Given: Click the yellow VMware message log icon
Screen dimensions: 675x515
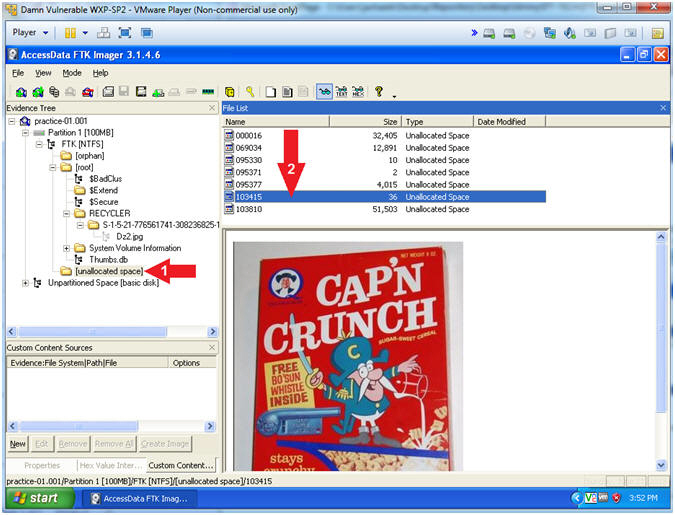Looking at the screenshot, I should coord(657,33).
